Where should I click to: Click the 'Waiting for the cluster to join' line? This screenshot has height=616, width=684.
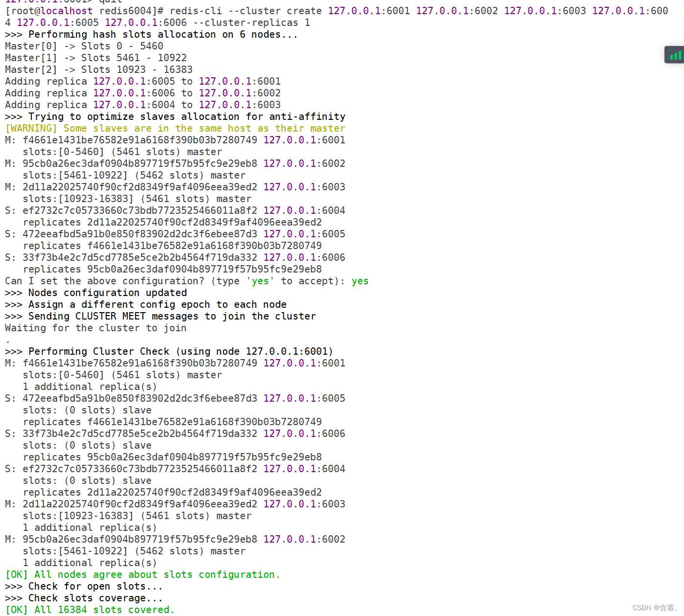96,328
